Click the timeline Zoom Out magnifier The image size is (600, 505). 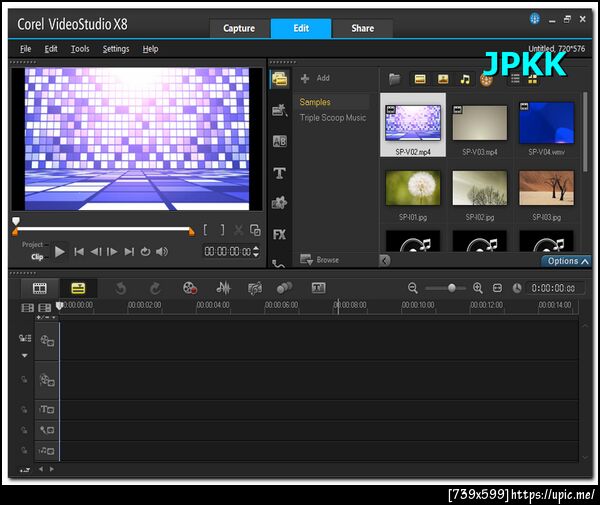[412, 288]
